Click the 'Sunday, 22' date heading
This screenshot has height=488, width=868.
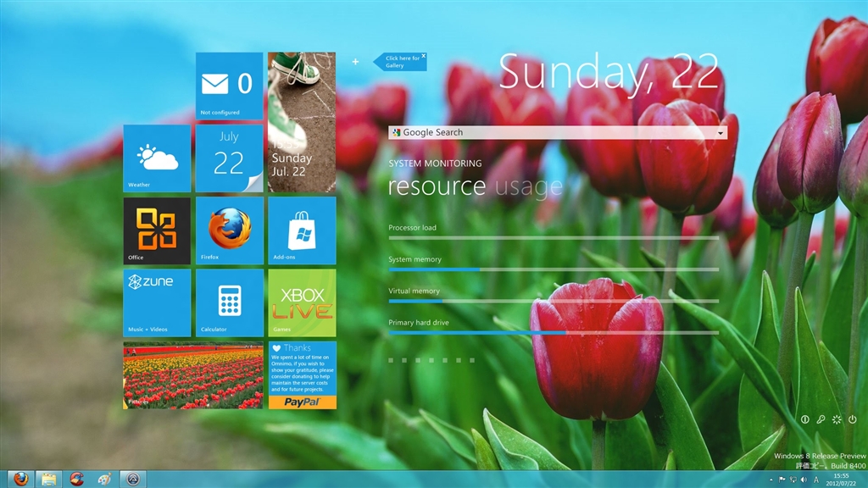click(609, 72)
